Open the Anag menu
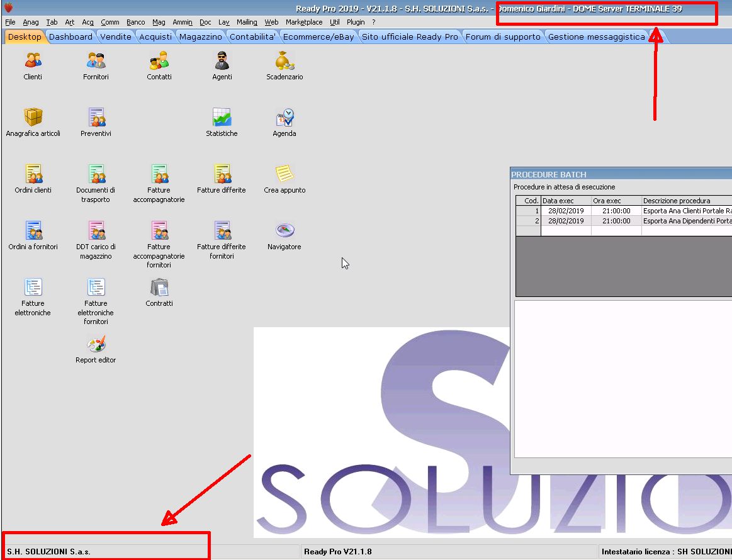 31,22
